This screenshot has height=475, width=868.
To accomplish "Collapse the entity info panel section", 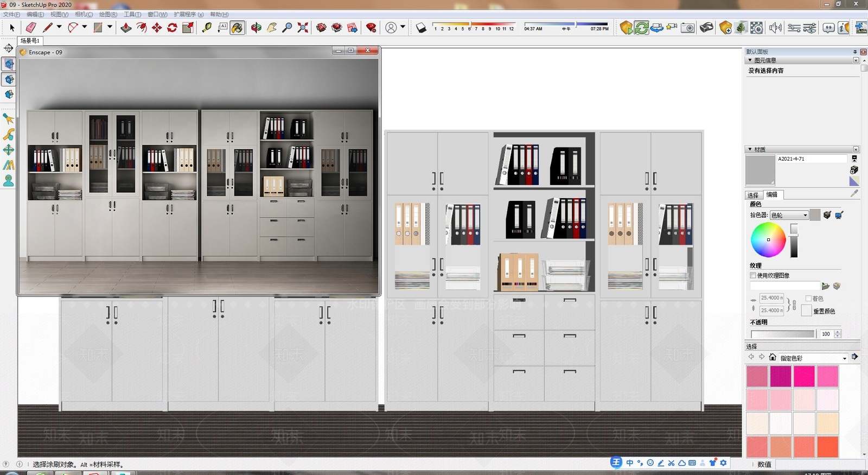I will point(750,60).
